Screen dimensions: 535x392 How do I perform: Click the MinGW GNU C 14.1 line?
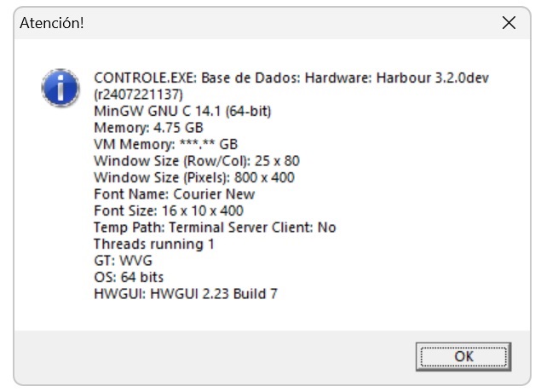pos(182,111)
